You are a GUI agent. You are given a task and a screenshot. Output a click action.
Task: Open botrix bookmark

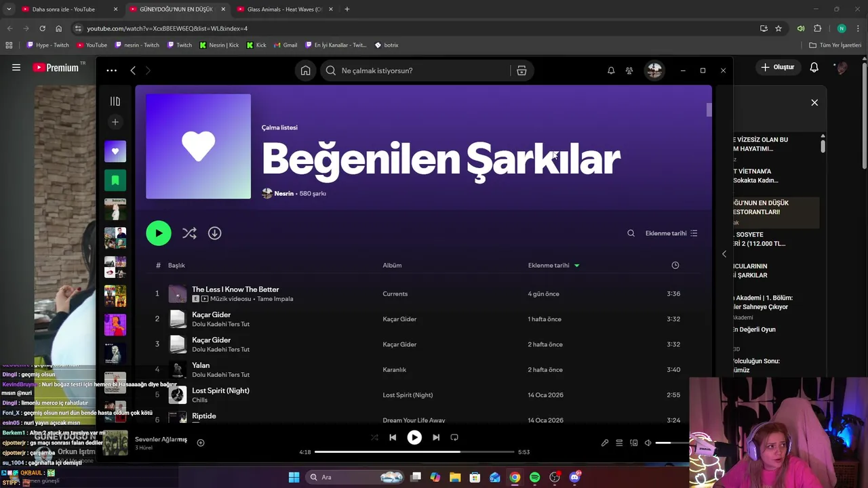pos(387,45)
